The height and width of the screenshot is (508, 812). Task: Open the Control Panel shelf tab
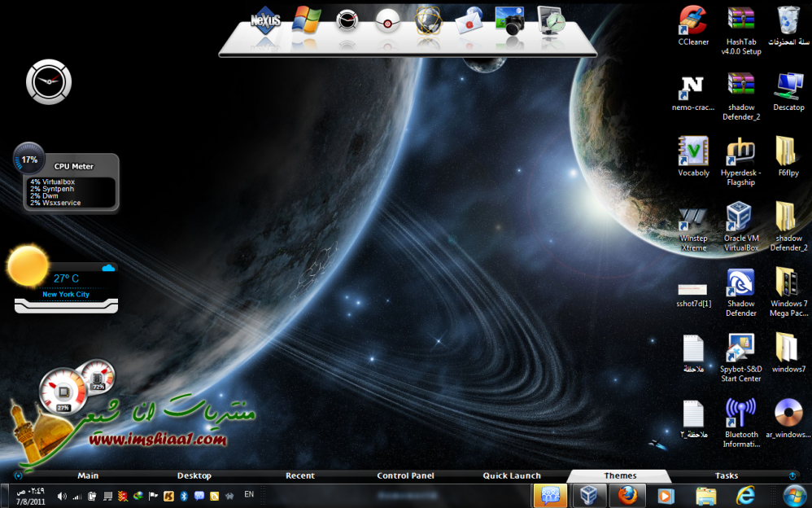(405, 476)
